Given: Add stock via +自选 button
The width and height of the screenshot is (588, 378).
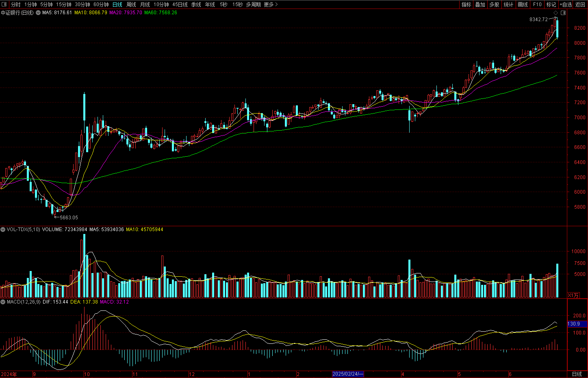Looking at the screenshot, I should click(566, 4).
